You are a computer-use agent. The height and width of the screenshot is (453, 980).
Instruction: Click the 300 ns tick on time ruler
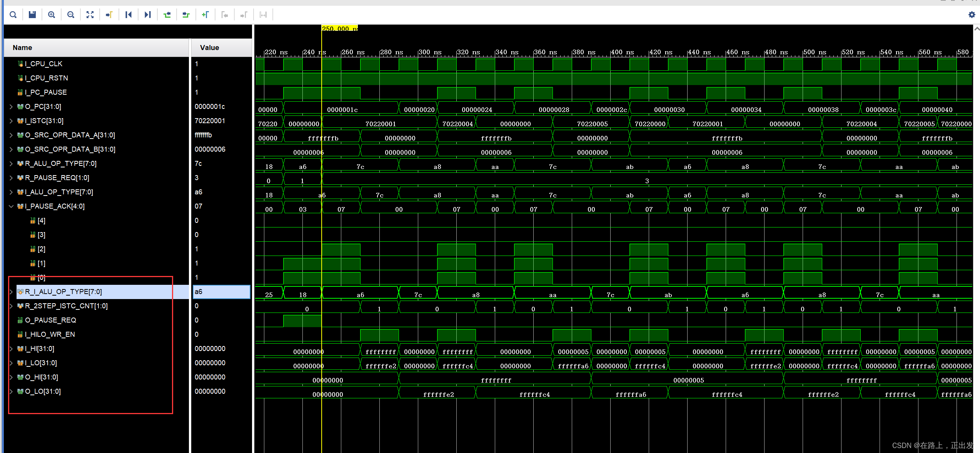pos(430,52)
